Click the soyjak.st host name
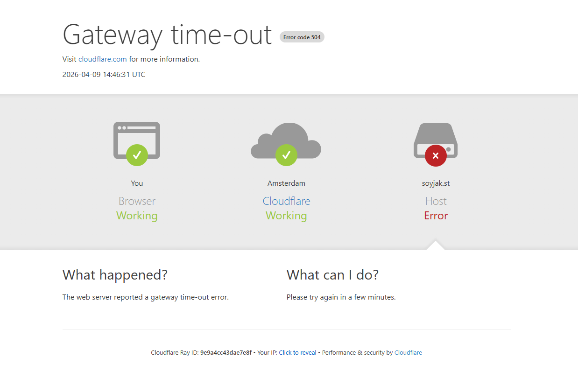 (436, 183)
